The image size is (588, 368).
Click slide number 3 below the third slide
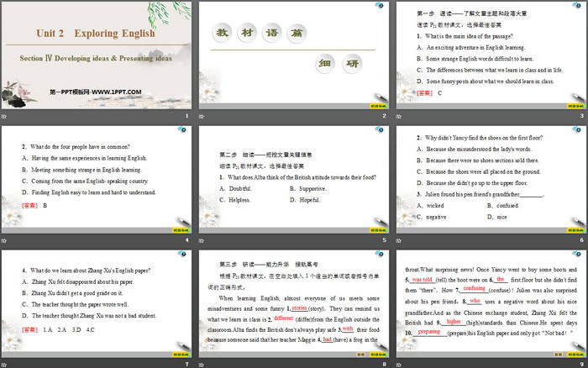point(581,116)
